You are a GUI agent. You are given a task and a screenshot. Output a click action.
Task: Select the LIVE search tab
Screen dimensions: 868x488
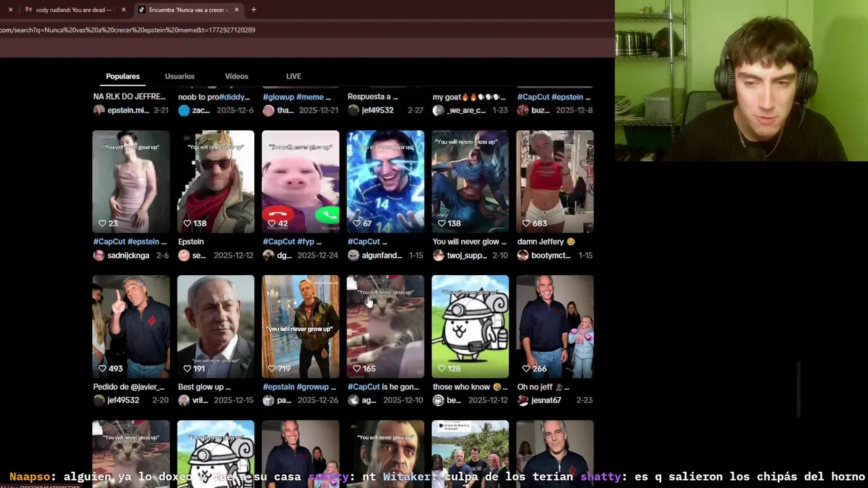point(294,77)
